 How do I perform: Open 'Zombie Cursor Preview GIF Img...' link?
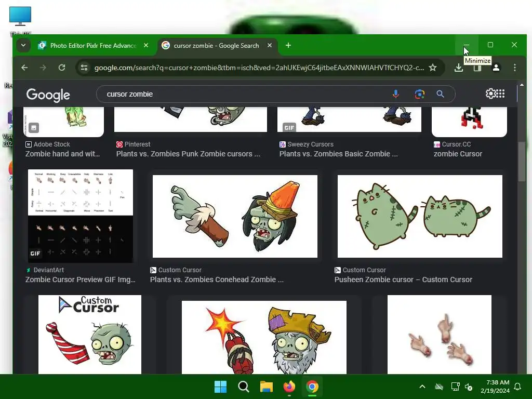tap(81, 280)
